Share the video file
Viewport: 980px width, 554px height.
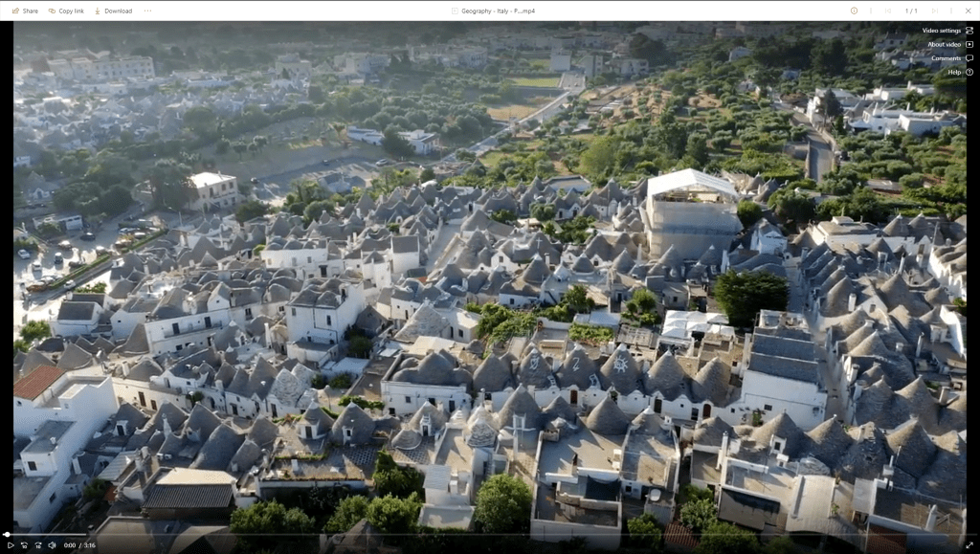click(x=25, y=11)
